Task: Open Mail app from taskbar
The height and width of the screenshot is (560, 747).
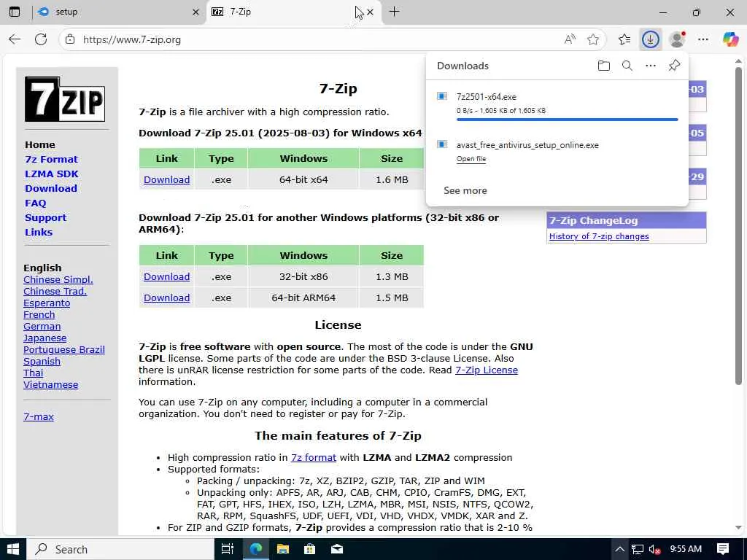Action: click(x=337, y=549)
